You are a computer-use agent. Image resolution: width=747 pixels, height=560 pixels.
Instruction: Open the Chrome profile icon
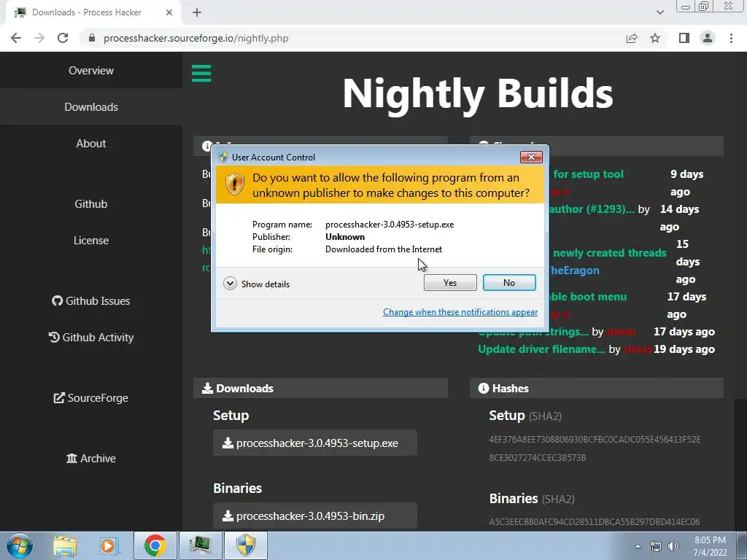click(708, 38)
